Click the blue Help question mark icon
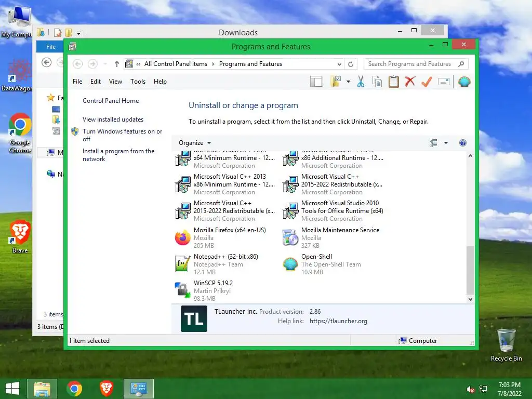Image resolution: width=532 pixels, height=399 pixels. (x=463, y=143)
